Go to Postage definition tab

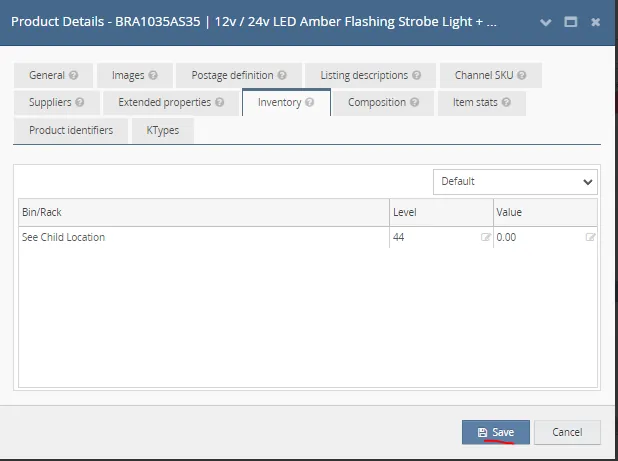239,75
